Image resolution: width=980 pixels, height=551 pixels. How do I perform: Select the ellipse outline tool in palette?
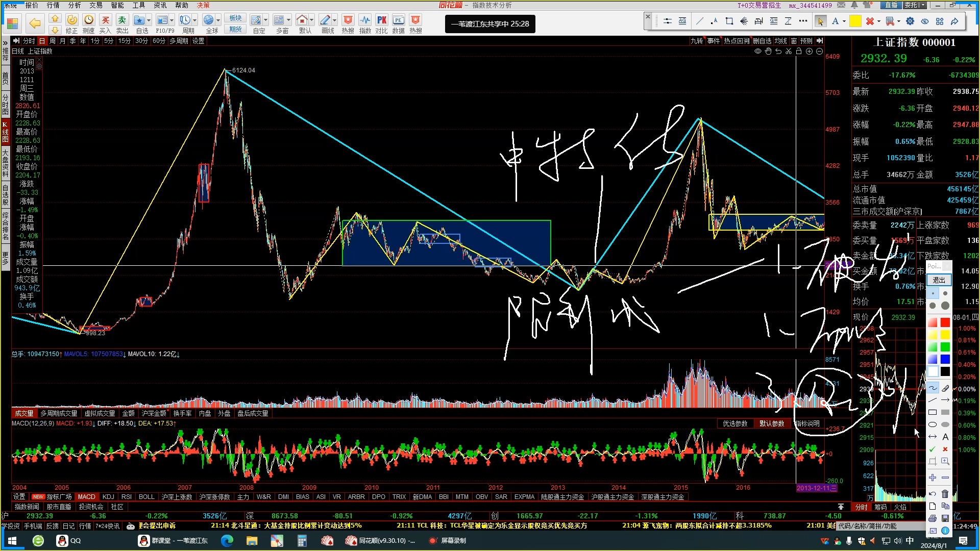point(933,424)
